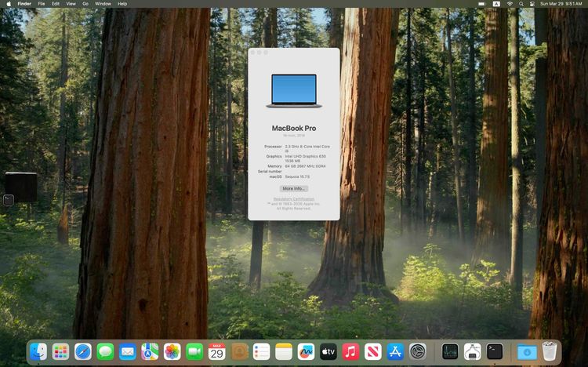Click the "Serial number" label
Screen dimensions: 588x367
(270, 171)
